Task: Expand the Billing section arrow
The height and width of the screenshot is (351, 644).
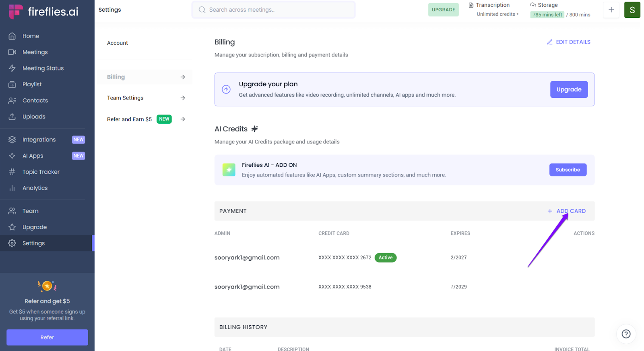Action: click(x=183, y=77)
